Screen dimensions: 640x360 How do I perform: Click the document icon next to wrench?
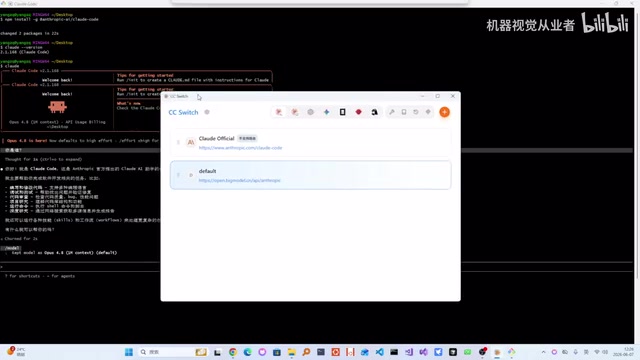click(x=404, y=112)
